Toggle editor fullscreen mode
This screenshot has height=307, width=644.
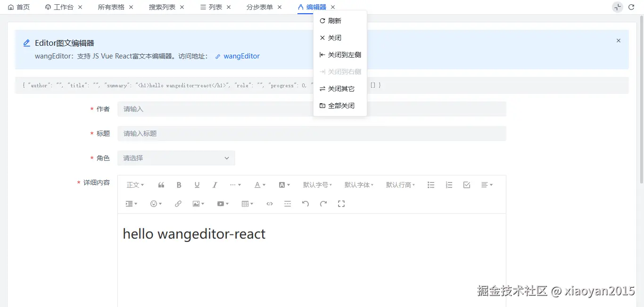pos(341,204)
